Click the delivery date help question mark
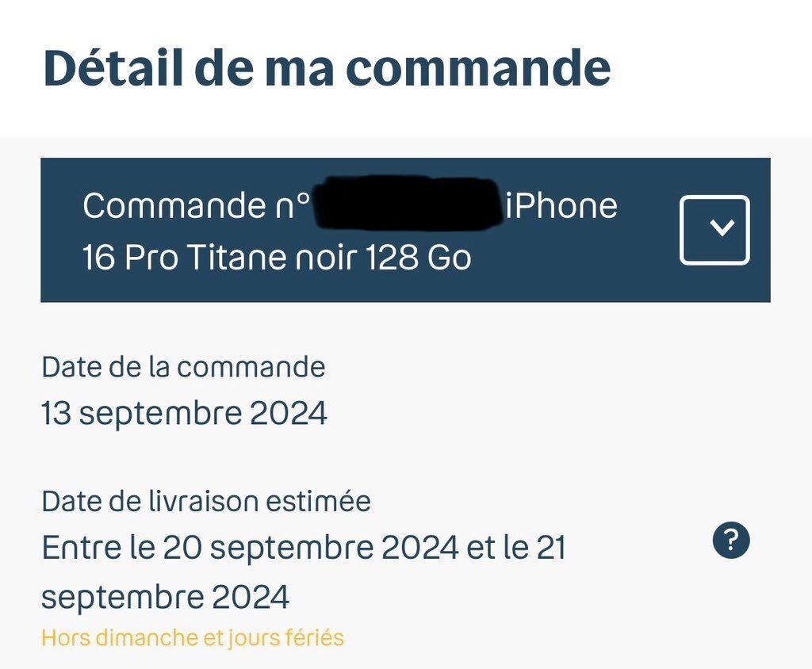The image size is (812, 669). tap(730, 541)
